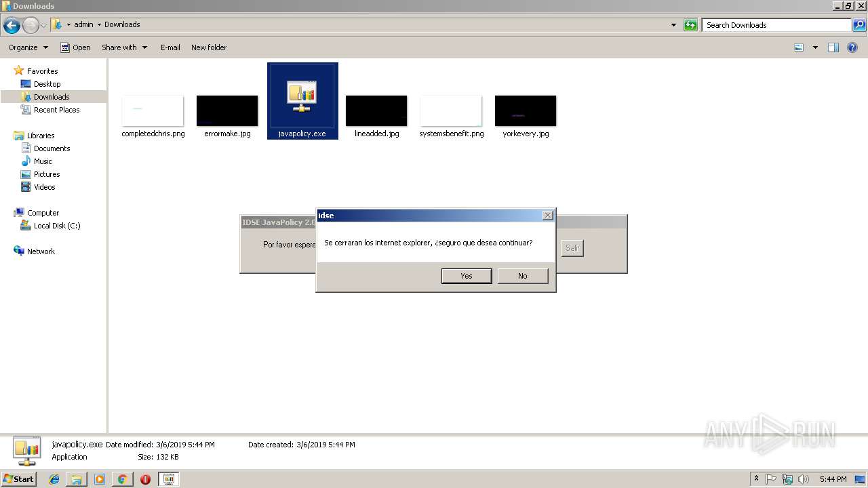Image resolution: width=868 pixels, height=488 pixels.
Task: Click the 5:44 PM clock
Action: 833,479
